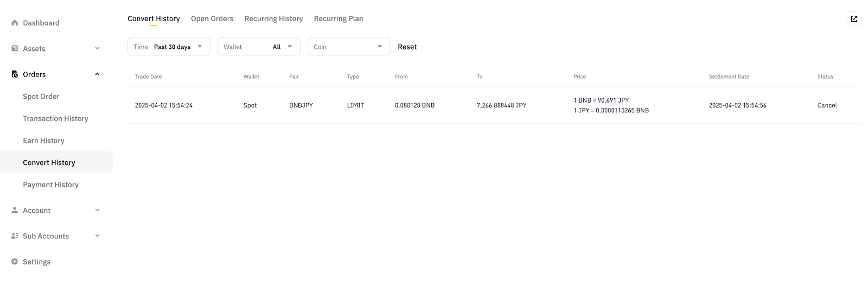Reset the filters
This screenshot has width=868, height=298.
(x=407, y=47)
